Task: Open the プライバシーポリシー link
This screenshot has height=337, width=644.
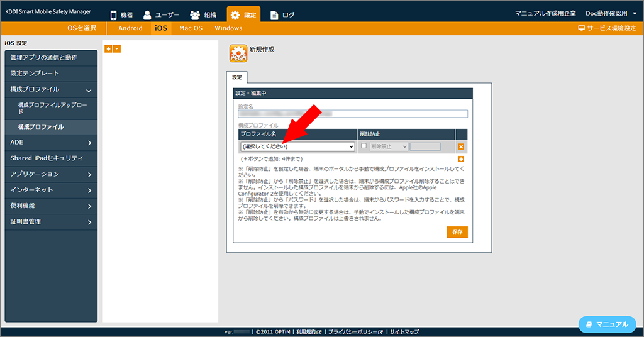Action: tap(355, 332)
